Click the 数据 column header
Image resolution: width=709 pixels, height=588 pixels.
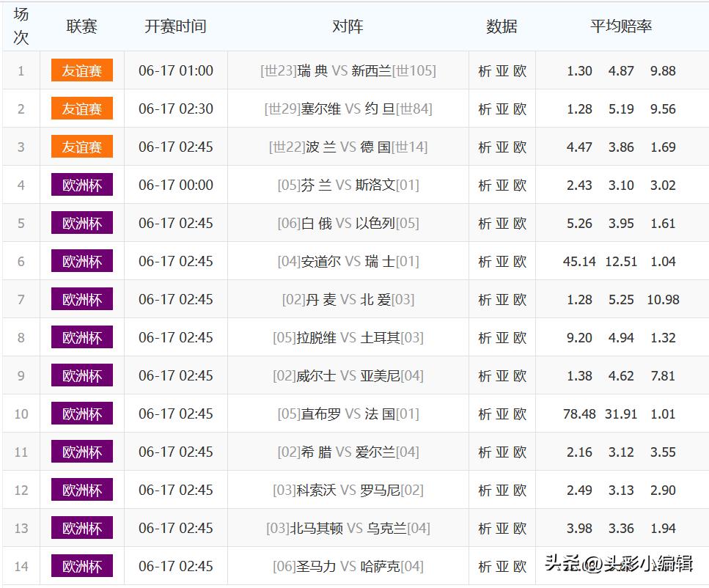click(502, 26)
